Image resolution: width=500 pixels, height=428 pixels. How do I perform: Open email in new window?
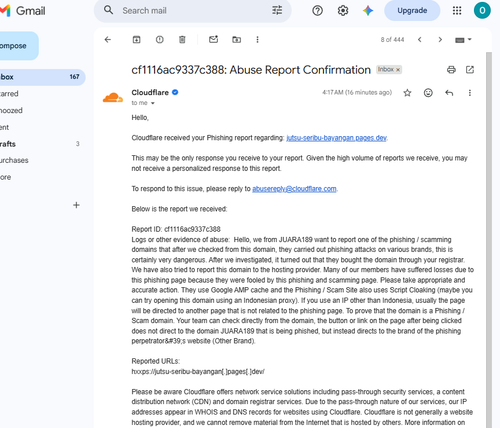(470, 70)
